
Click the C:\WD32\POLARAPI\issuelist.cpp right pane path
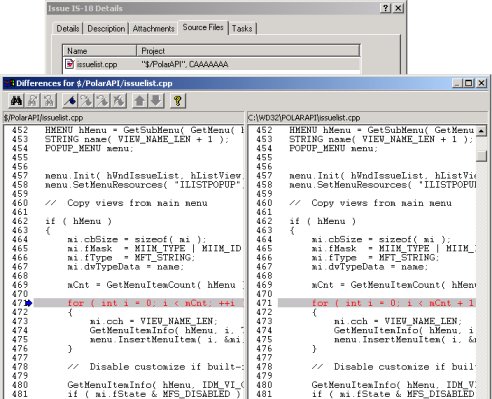click(304, 118)
